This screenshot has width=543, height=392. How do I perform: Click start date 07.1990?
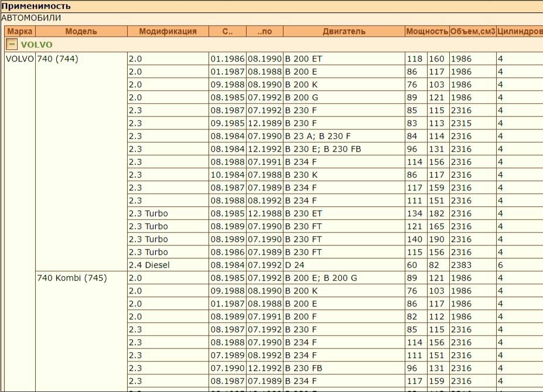tap(227, 368)
